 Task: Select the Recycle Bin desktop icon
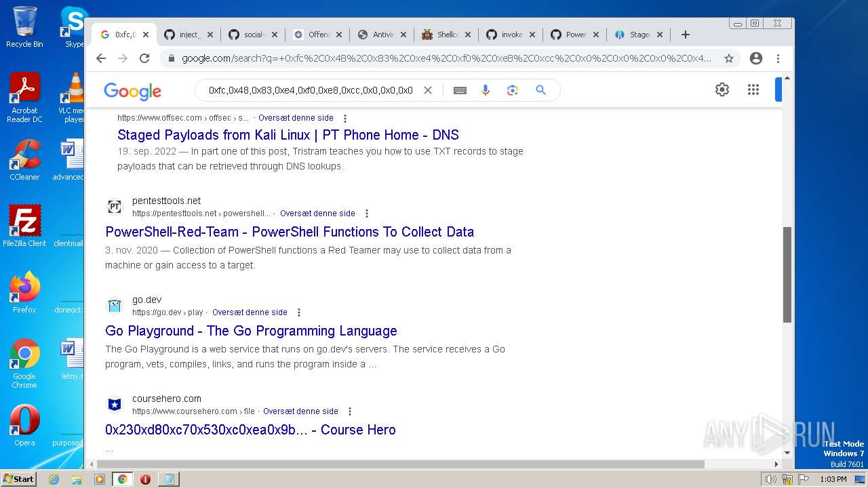click(24, 27)
